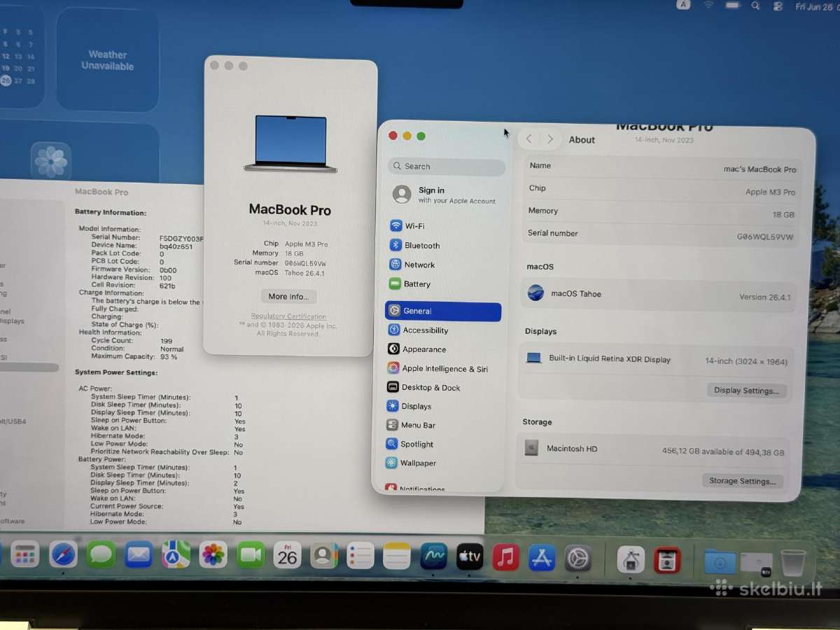This screenshot has height=630, width=840.
Task: Click the Display Settings... button
Action: (746, 391)
